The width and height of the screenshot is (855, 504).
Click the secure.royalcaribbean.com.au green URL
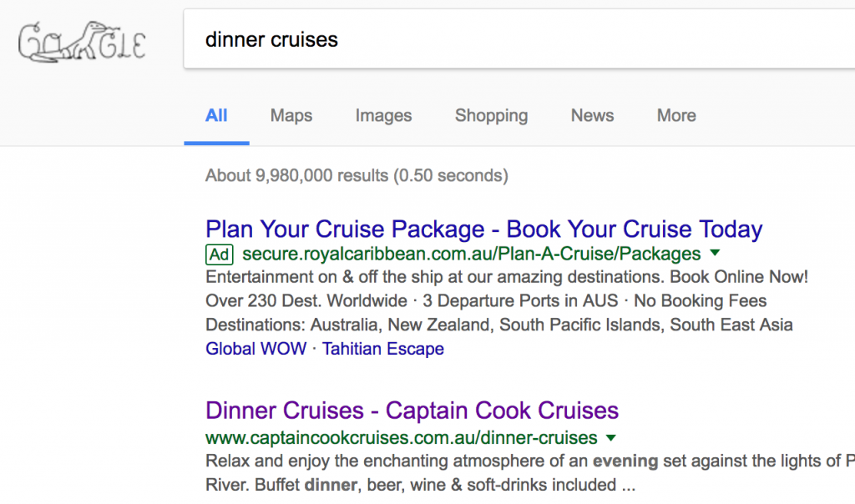(x=472, y=254)
